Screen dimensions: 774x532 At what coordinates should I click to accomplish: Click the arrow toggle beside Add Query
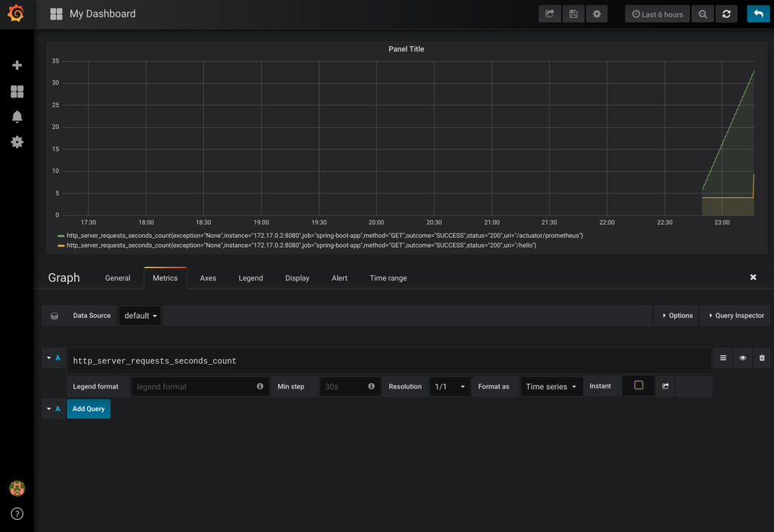click(49, 409)
